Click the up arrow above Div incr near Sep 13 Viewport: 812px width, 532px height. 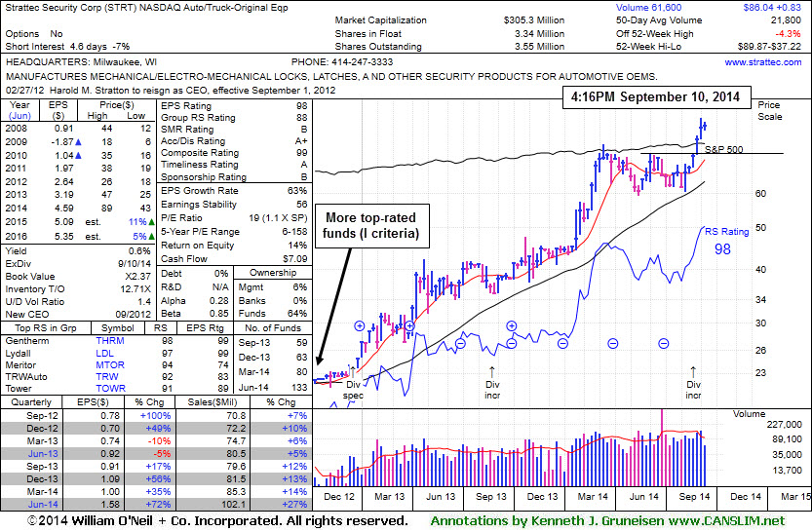(492, 371)
